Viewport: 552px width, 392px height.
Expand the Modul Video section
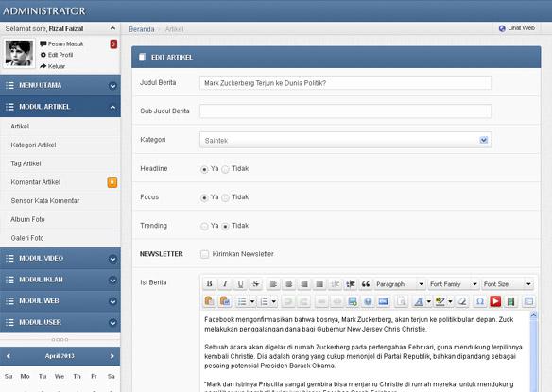(x=60, y=258)
